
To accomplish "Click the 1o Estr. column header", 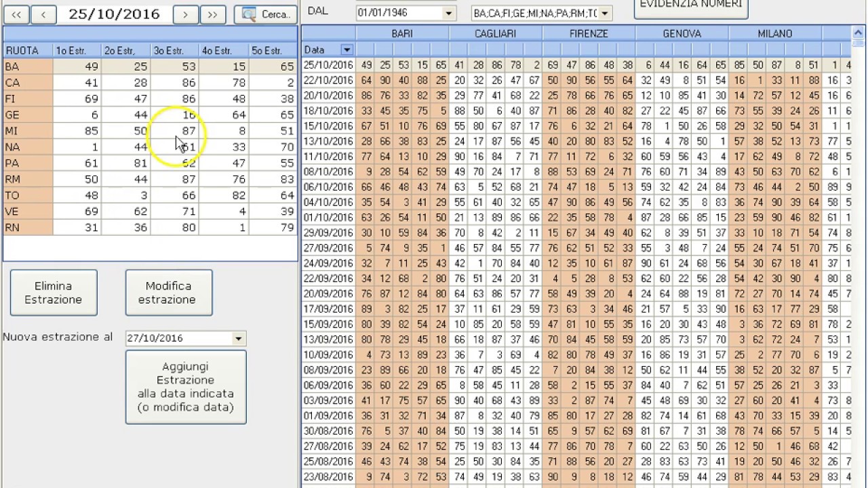I will pyautogui.click(x=77, y=50).
